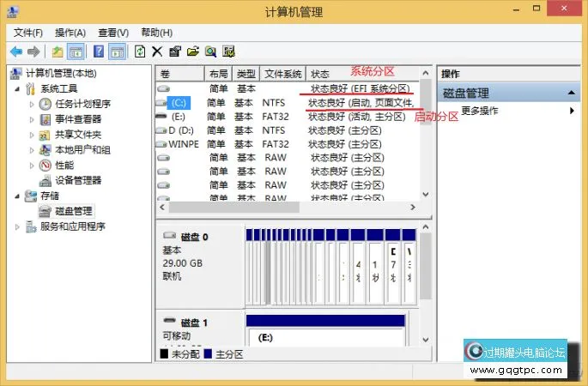This screenshot has width=588, height=386.
Task: Click the Delete X toolbar icon
Action: tap(157, 51)
